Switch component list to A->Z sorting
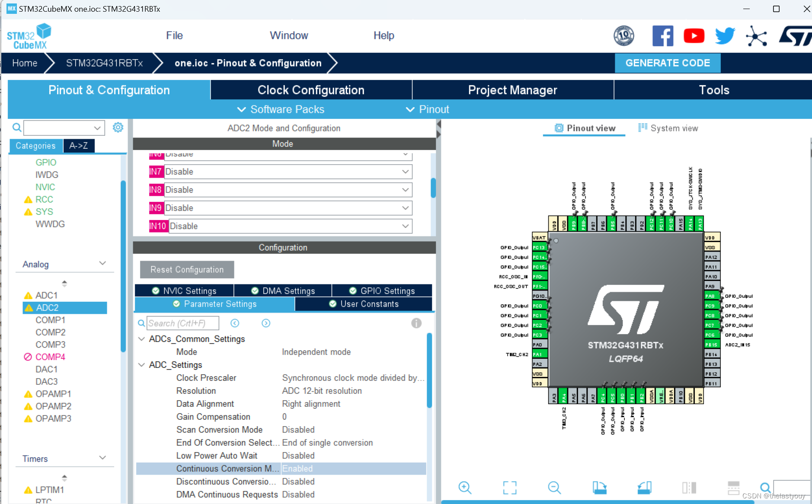The image size is (812, 504). point(79,146)
